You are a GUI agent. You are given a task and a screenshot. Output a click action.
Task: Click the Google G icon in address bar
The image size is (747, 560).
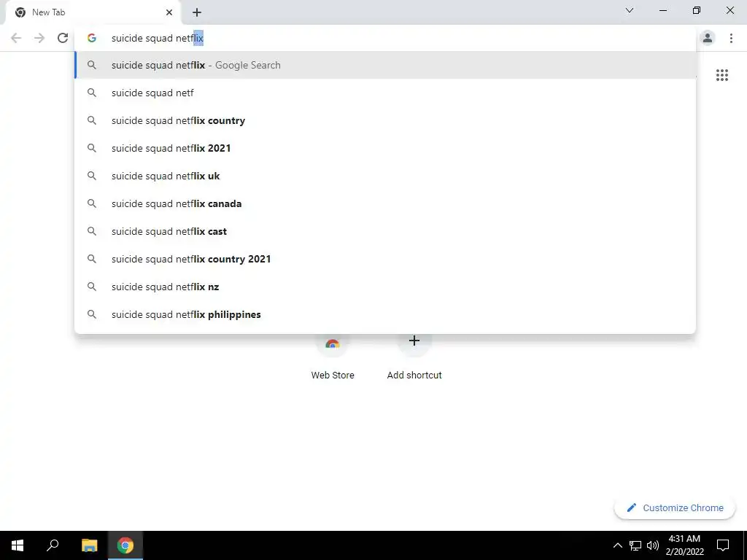[91, 38]
